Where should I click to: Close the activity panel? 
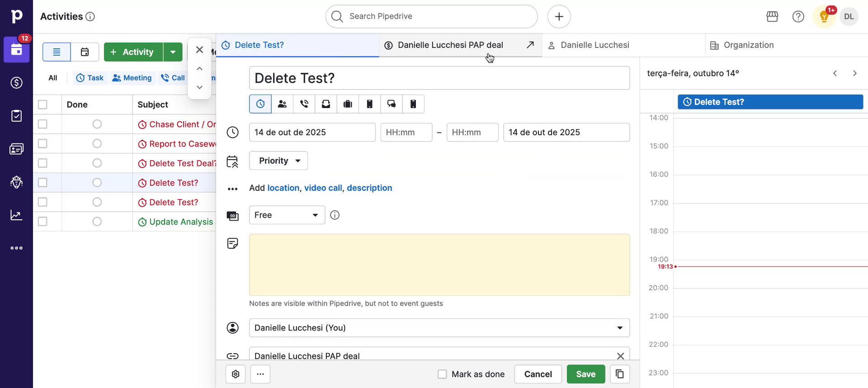coord(199,50)
